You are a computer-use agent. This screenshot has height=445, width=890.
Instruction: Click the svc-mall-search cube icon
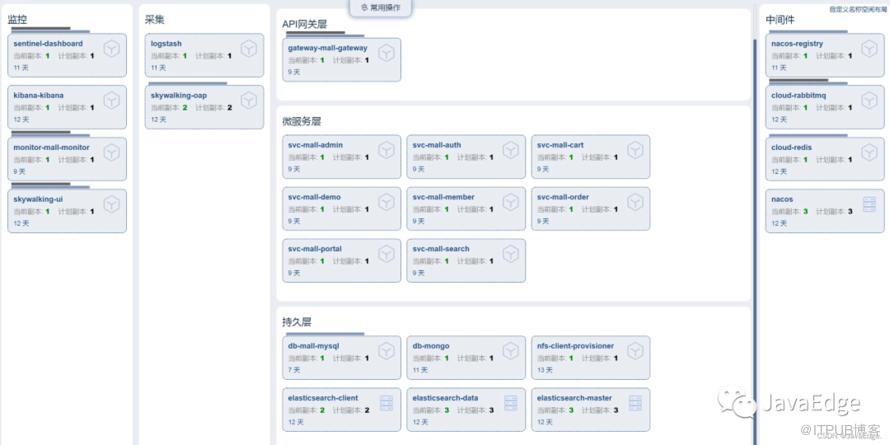[x=511, y=254]
